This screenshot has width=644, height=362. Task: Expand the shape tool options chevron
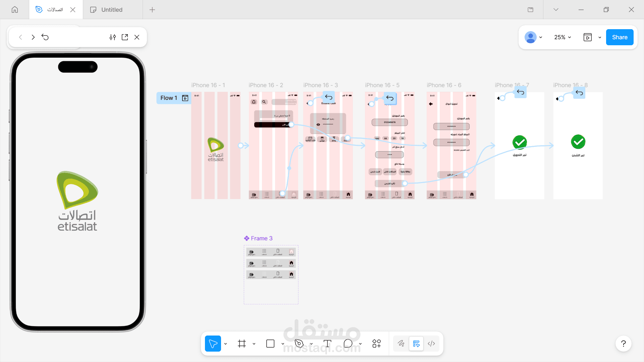click(282, 344)
